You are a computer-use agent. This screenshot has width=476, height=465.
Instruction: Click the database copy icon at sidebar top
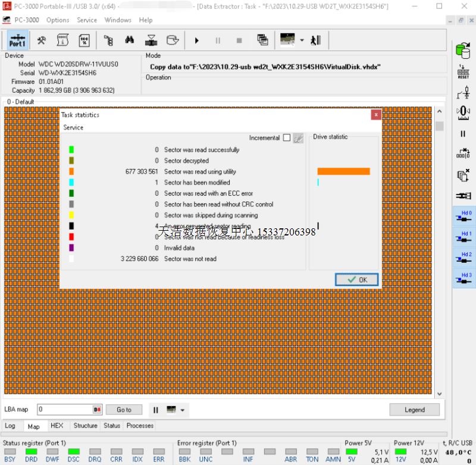[463, 49]
